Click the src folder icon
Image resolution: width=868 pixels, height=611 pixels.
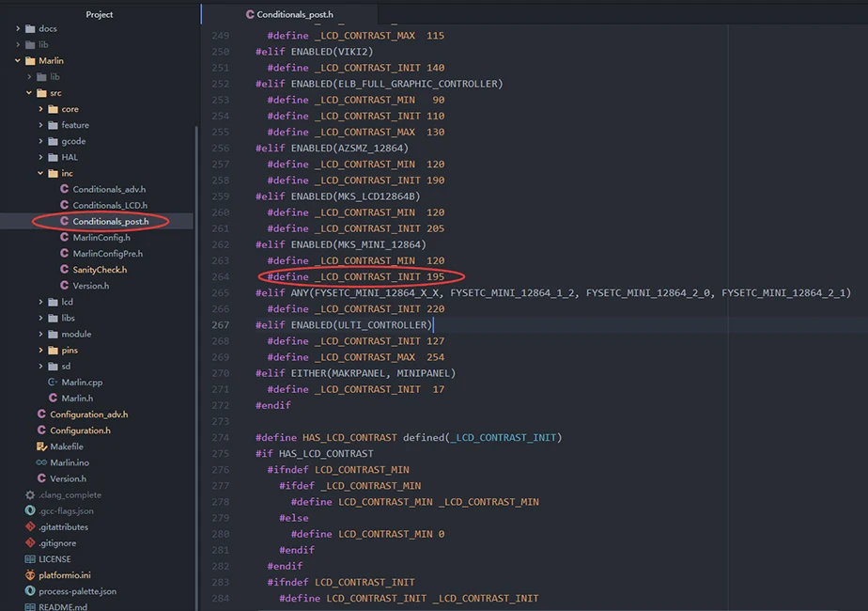[x=41, y=92]
